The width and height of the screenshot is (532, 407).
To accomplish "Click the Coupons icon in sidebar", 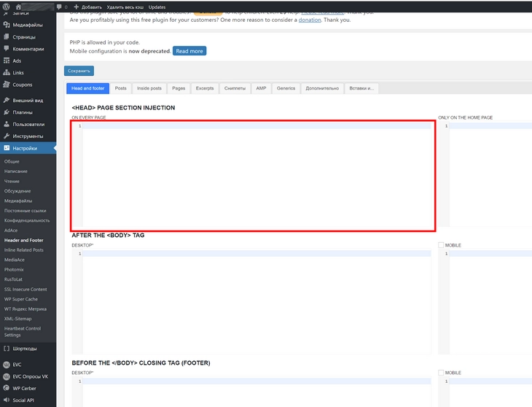I will 6,84.
